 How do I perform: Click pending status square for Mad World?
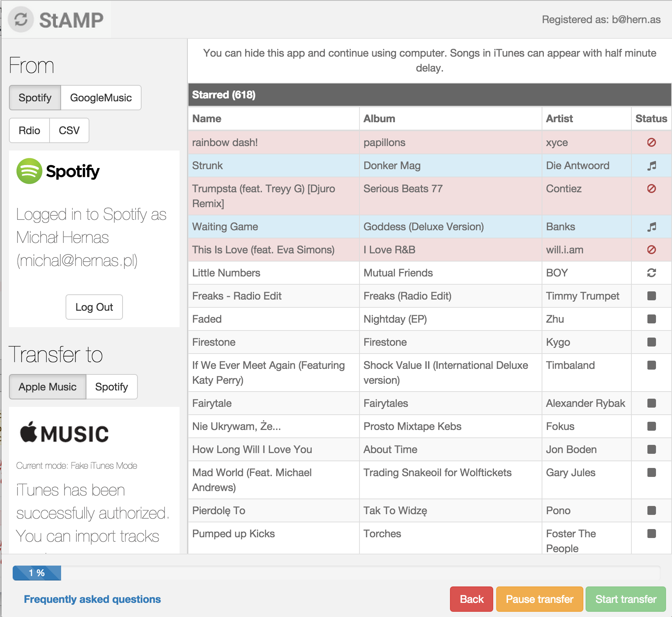[x=652, y=472]
